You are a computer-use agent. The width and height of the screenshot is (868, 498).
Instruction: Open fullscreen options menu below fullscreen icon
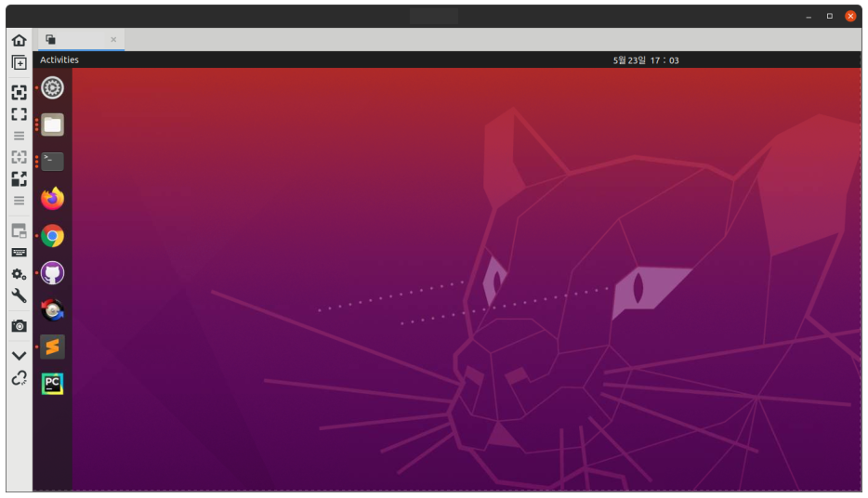[19, 136]
